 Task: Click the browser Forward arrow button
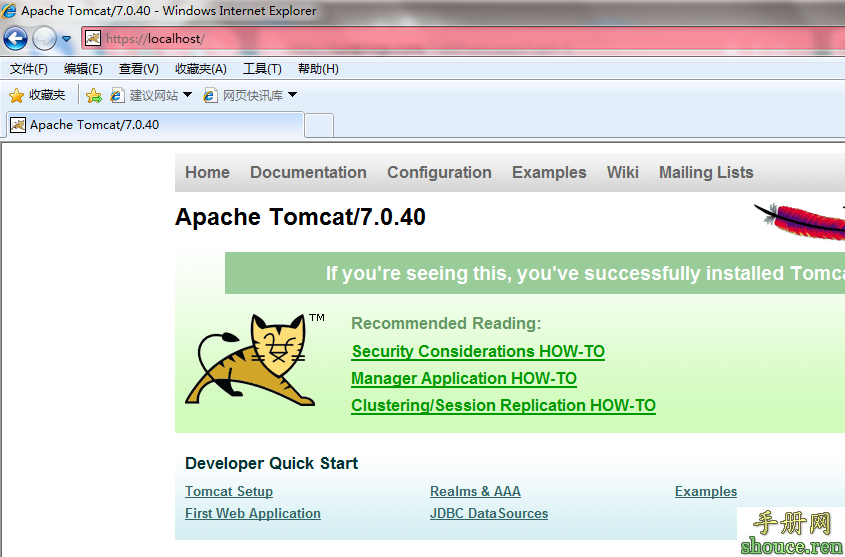point(44,39)
